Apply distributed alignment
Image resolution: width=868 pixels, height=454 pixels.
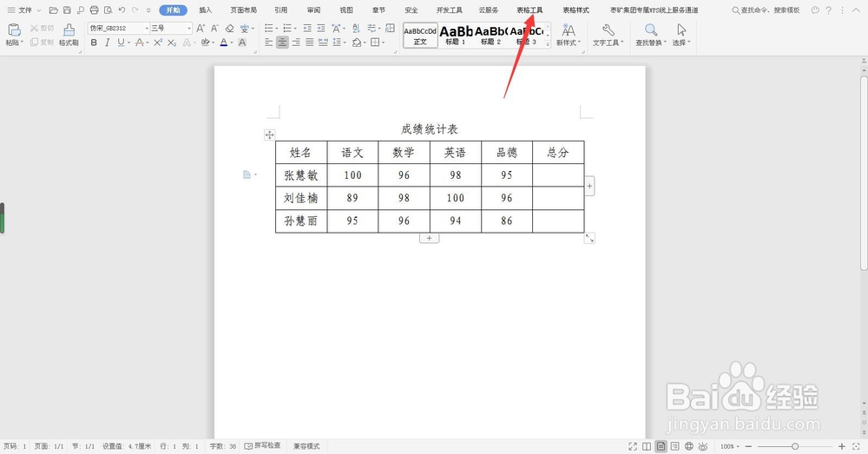323,43
